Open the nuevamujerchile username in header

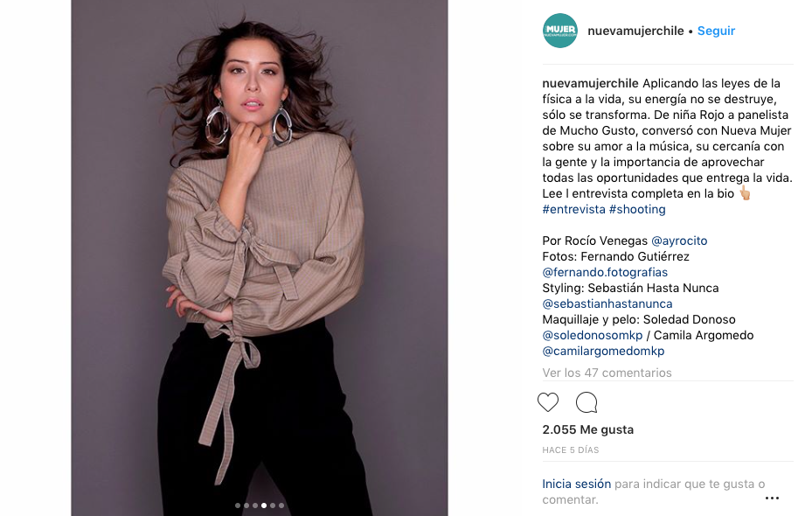tap(635, 31)
